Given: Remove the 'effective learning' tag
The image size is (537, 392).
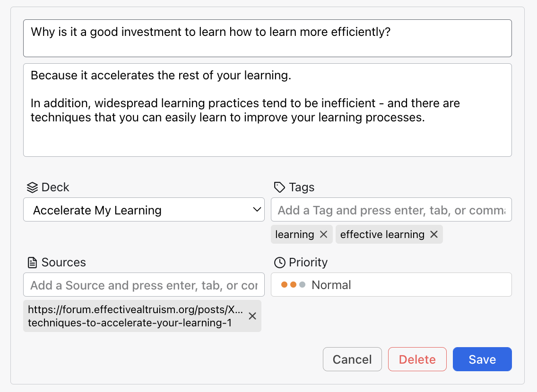Looking at the screenshot, I should [x=434, y=235].
